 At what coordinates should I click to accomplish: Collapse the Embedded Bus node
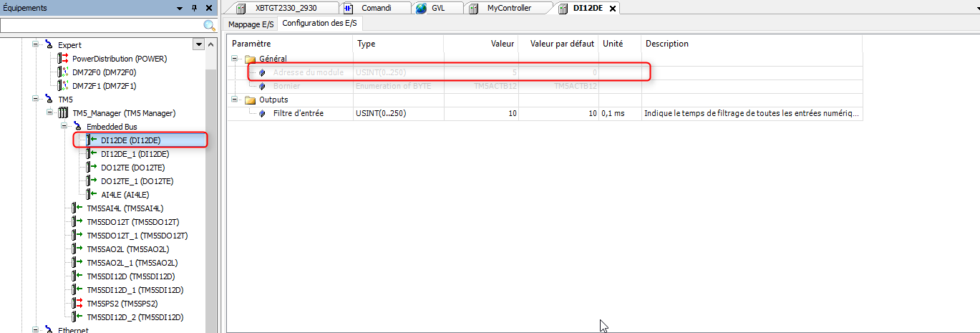click(64, 126)
